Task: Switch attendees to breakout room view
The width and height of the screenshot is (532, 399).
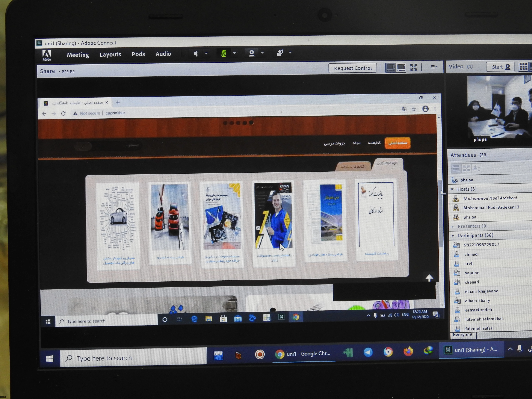Action: pyautogui.click(x=466, y=168)
